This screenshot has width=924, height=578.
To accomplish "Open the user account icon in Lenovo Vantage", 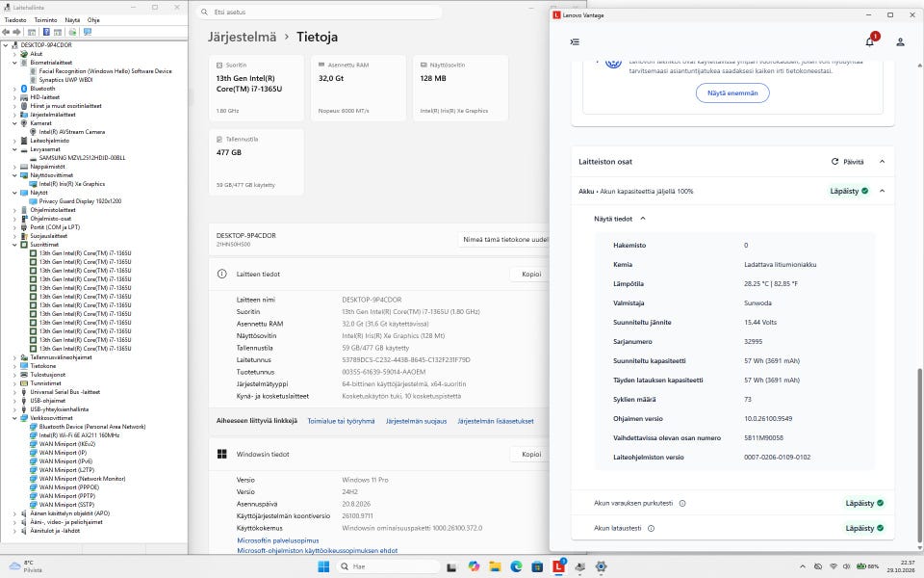I will pos(901,41).
